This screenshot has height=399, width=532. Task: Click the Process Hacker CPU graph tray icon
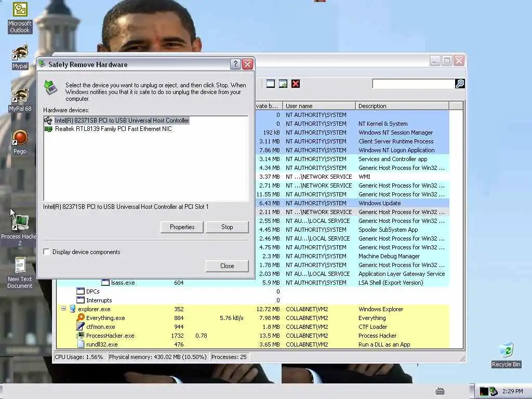tap(484, 392)
